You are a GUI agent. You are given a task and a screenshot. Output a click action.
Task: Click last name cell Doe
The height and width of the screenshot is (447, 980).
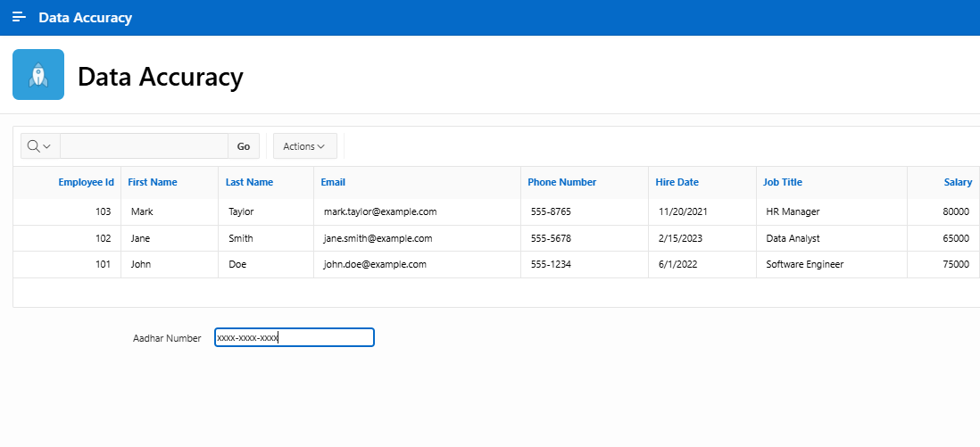point(237,264)
